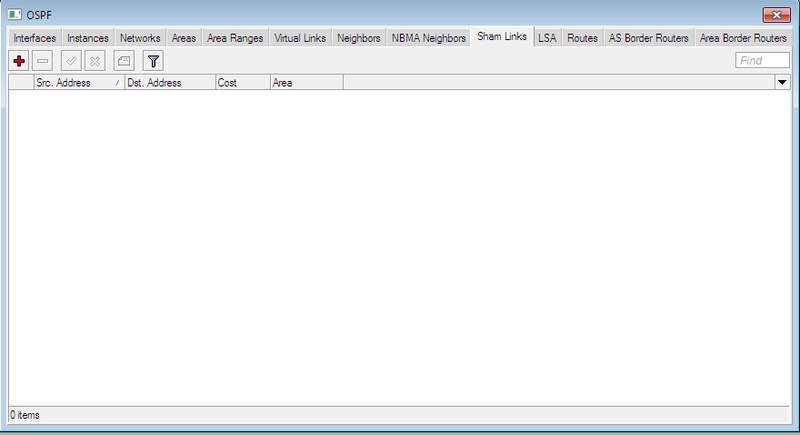Sort by Dst. Address column header
Viewport: 800px width, 435px height.
[170, 83]
